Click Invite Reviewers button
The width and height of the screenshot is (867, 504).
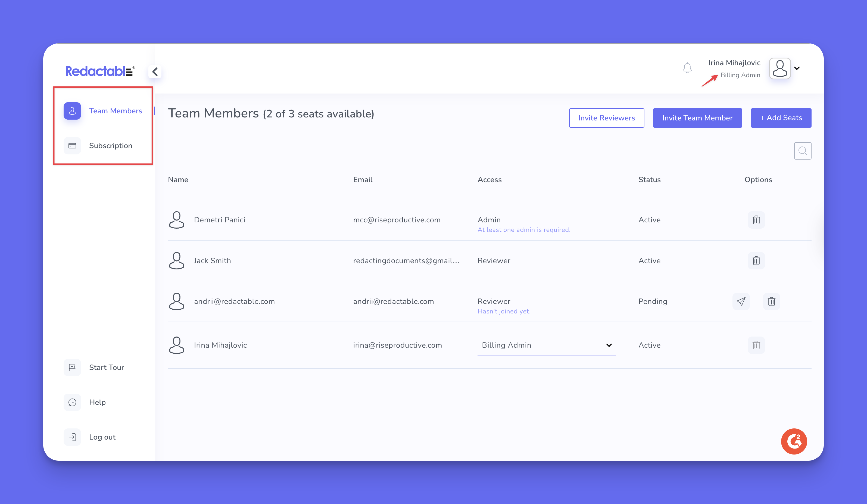tap(606, 118)
